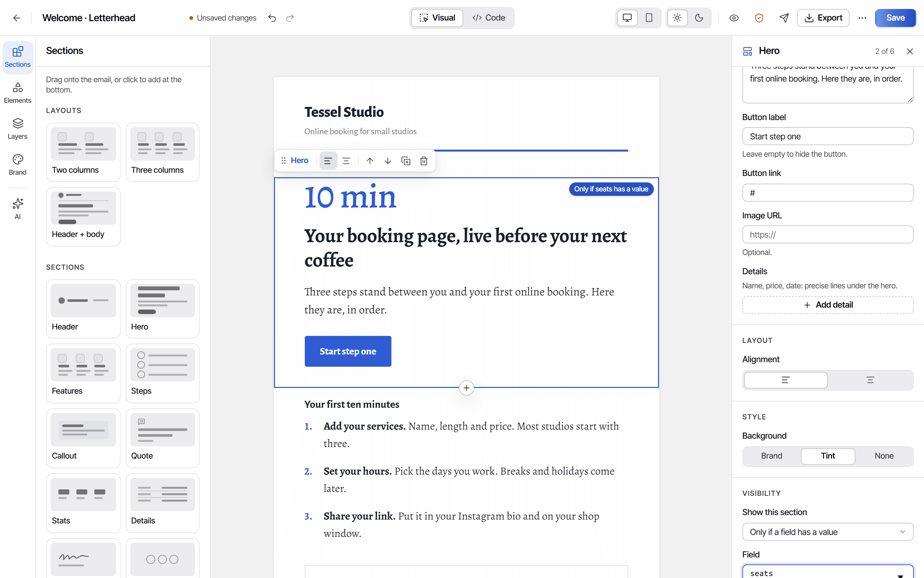
Task: Add a Stats section
Action: click(83, 503)
